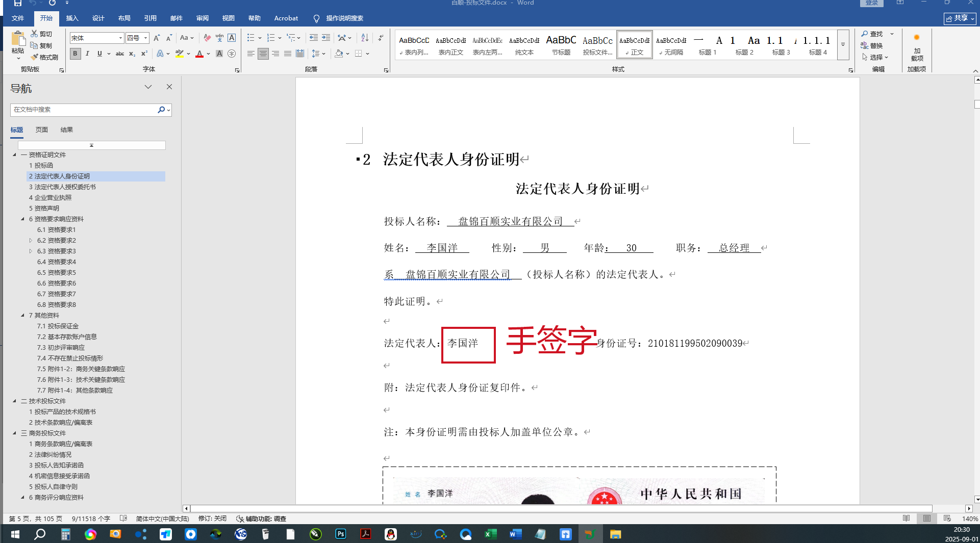This screenshot has width=980, height=543.
Task: Switch to Print Layout view
Action: (x=926, y=519)
